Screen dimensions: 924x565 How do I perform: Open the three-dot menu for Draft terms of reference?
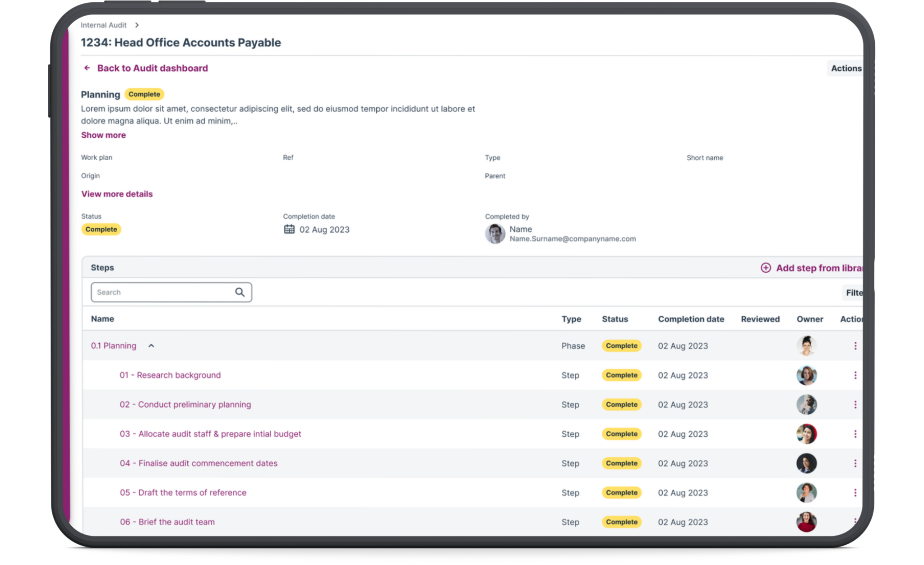[x=855, y=492]
